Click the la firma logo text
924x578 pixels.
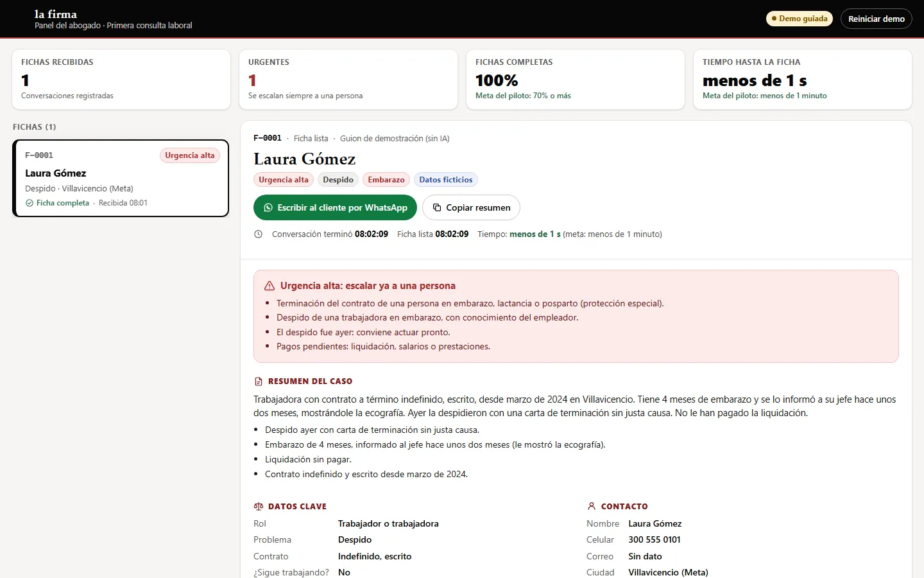point(56,14)
